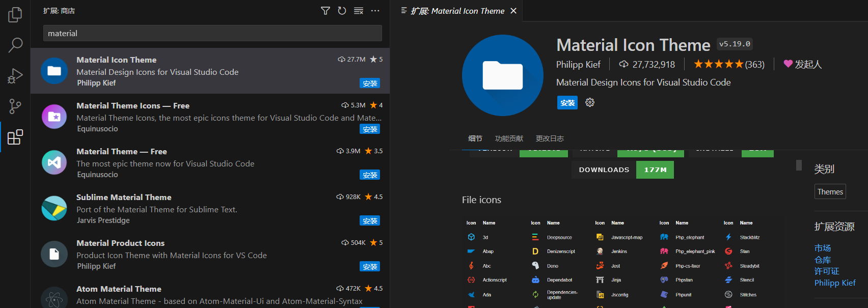Open Run and Debug view

pyautogui.click(x=15, y=76)
